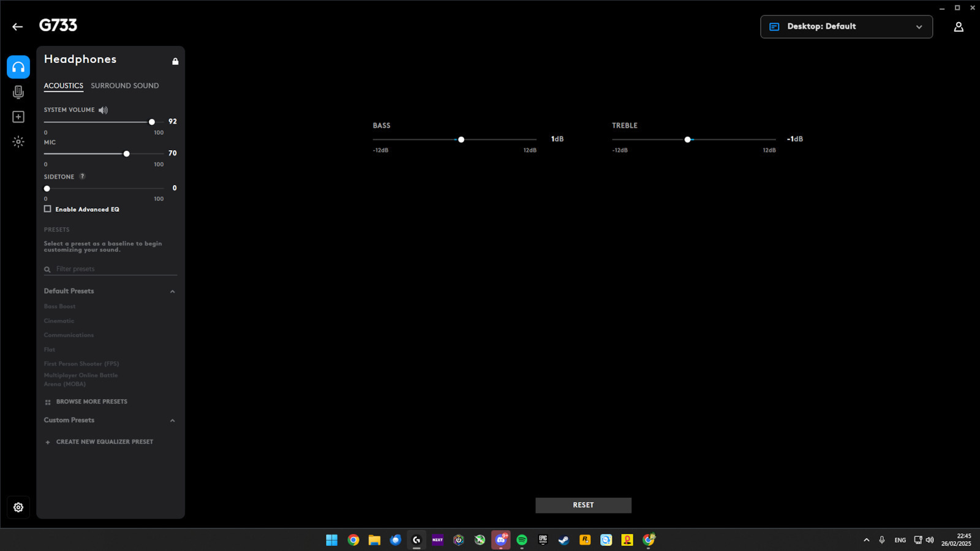Click the back arrow next to G733
The image size is (980, 551).
click(x=17, y=26)
